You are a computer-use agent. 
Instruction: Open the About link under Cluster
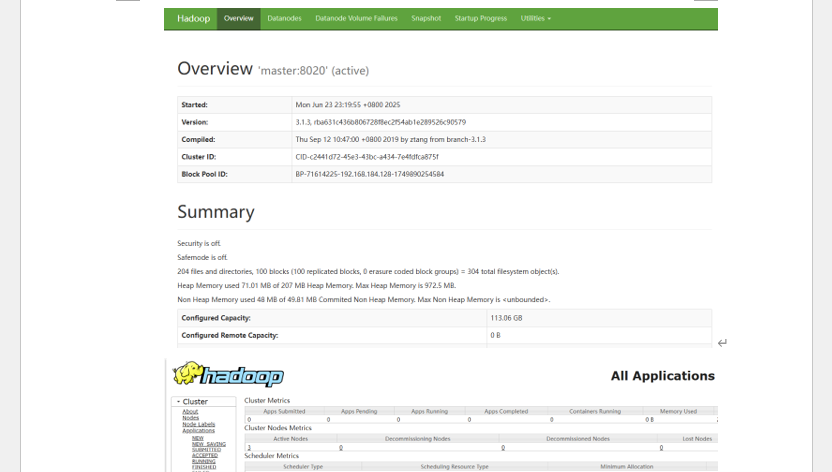pyautogui.click(x=190, y=411)
